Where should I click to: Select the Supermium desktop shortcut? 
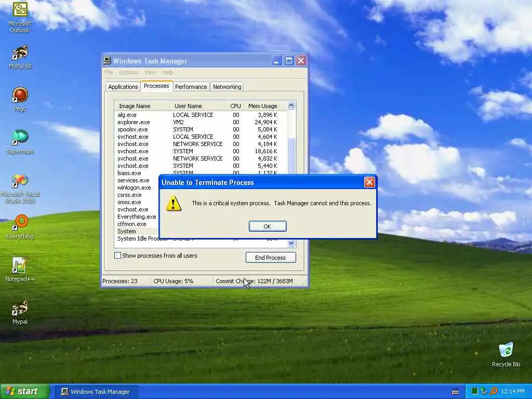pyautogui.click(x=20, y=142)
